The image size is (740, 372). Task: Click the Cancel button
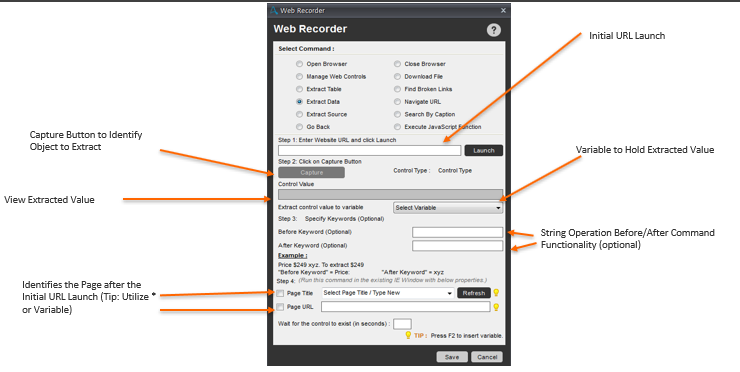[487, 357]
